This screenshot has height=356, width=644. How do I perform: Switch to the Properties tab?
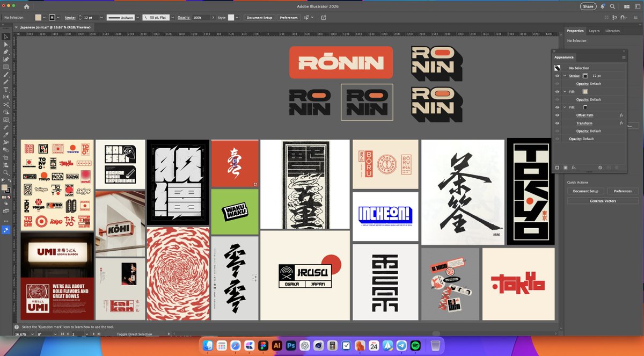pos(575,31)
